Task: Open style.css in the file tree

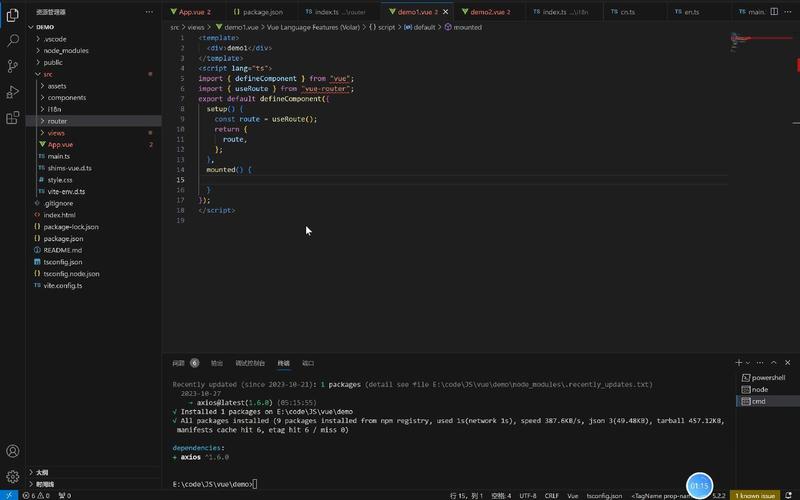Action: pos(94,180)
